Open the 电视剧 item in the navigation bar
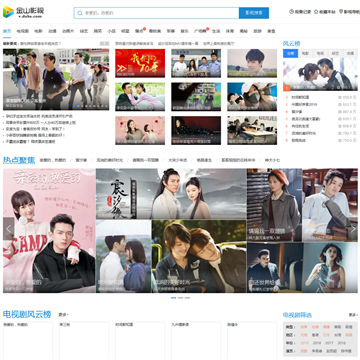This screenshot has width=360, height=360. pyautogui.click(x=23, y=31)
